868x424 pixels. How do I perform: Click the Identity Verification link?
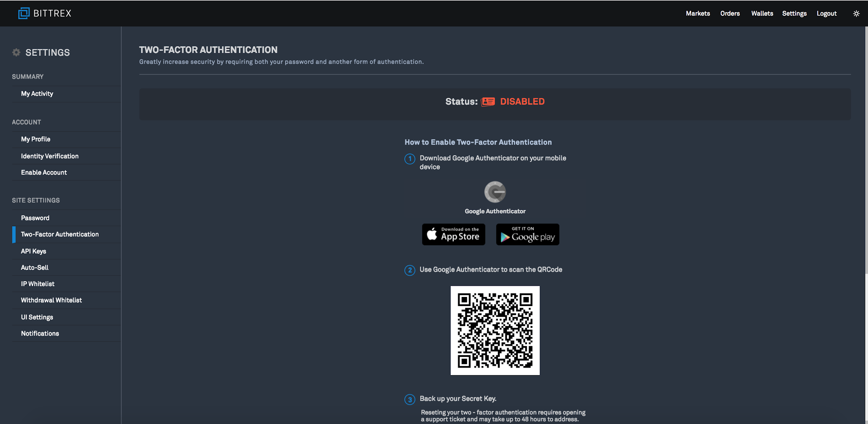(49, 155)
